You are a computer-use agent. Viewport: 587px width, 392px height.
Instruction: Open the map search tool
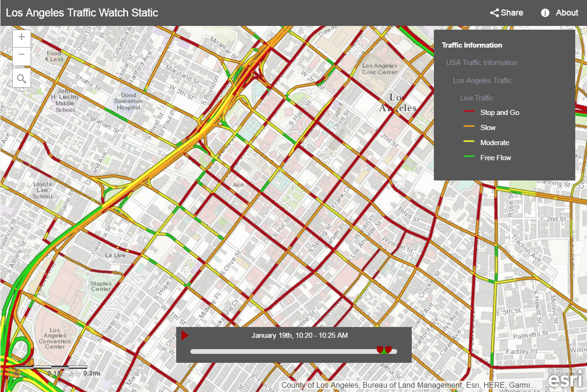click(x=22, y=78)
